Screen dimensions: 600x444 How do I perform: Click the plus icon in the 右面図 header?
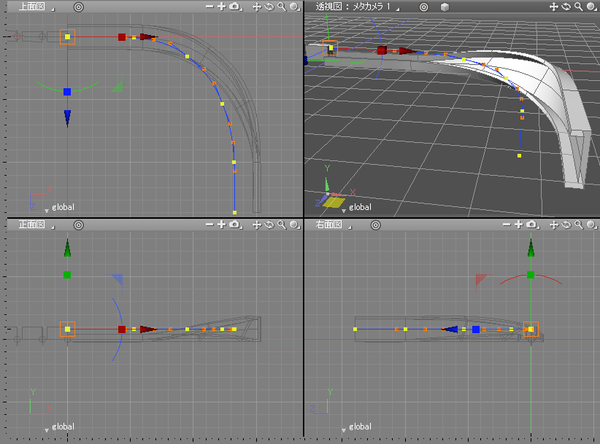[518, 225]
